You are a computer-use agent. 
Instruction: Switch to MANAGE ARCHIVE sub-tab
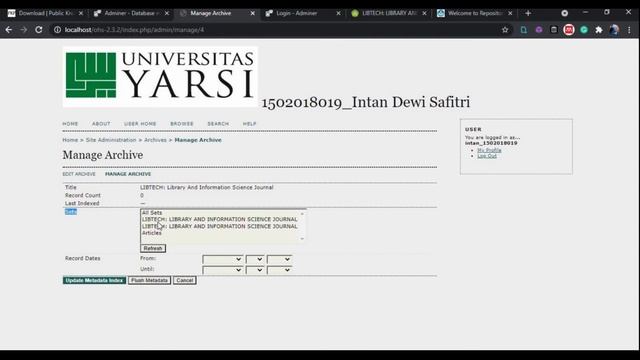pos(128,174)
